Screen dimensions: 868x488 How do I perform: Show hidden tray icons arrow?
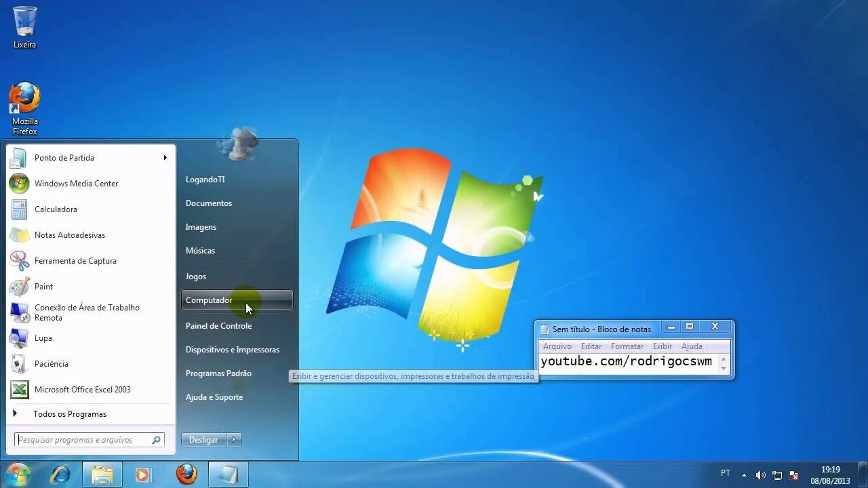tap(744, 476)
